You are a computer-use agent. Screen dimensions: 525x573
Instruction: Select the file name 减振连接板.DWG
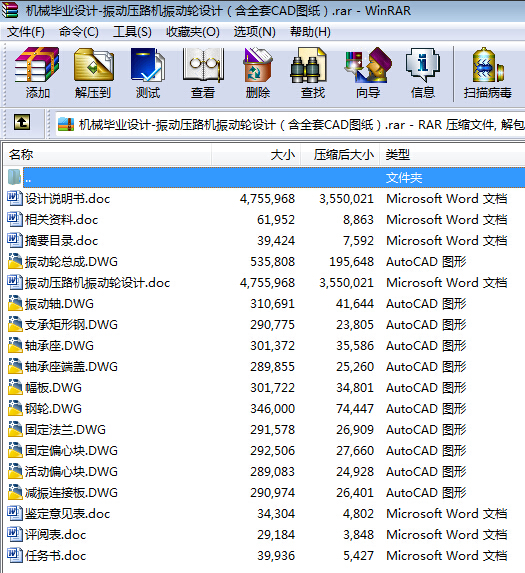click(x=71, y=493)
